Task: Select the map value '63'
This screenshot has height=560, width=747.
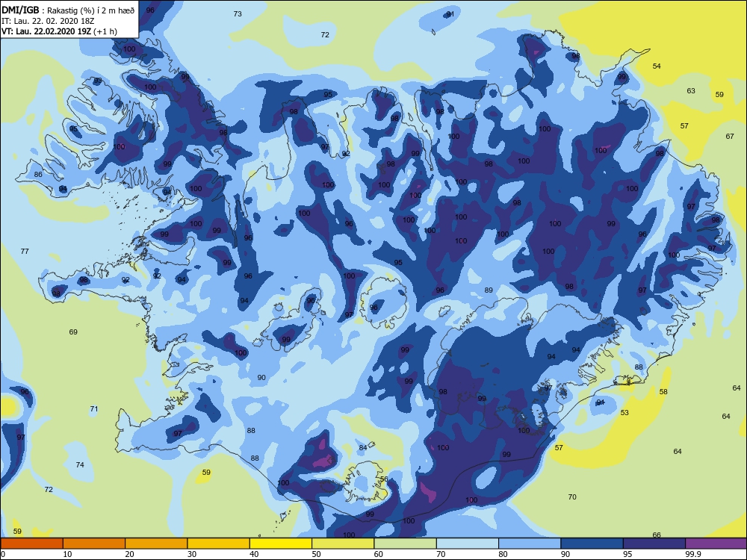Action: pos(691,91)
